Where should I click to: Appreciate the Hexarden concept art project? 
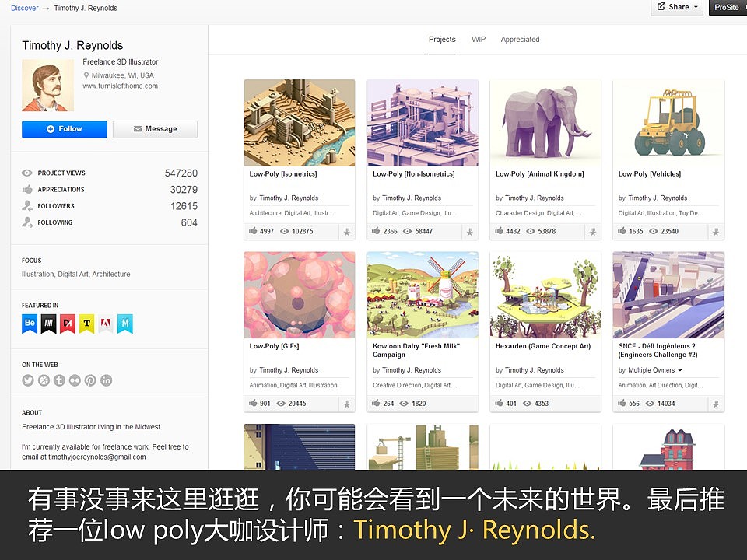(501, 403)
